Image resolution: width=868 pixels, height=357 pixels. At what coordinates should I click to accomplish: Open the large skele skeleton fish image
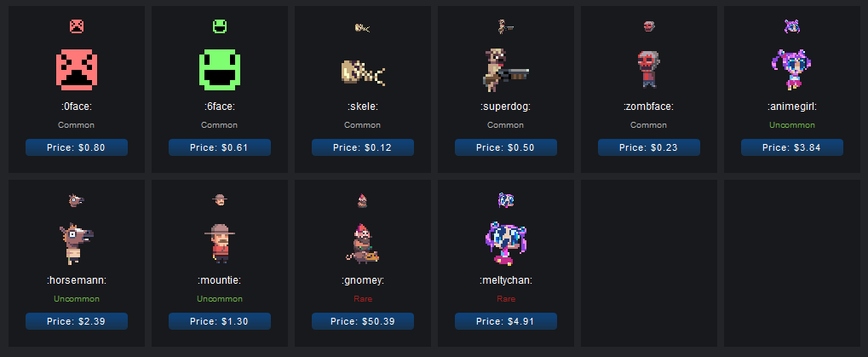click(x=363, y=72)
